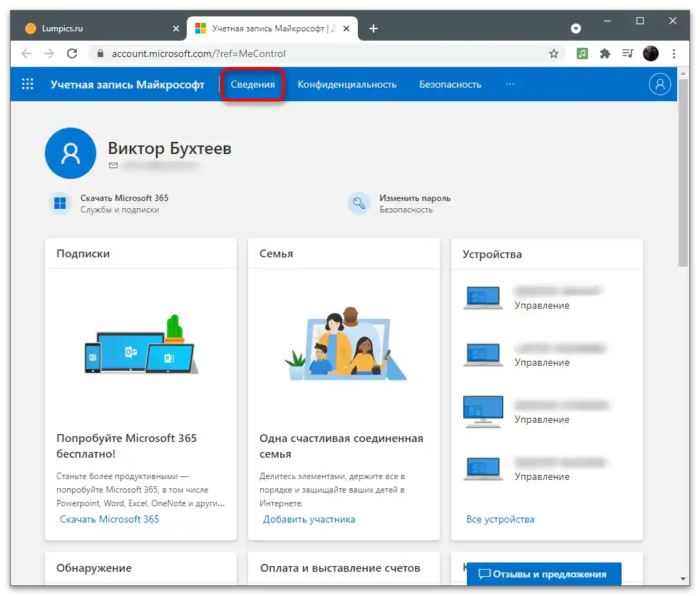Click Добавить участника link

309,519
